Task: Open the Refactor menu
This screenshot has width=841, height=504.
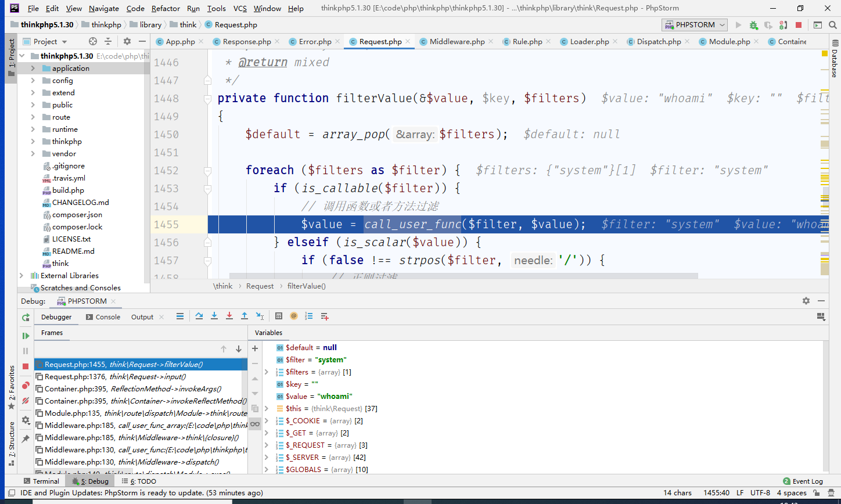Action: click(x=166, y=8)
